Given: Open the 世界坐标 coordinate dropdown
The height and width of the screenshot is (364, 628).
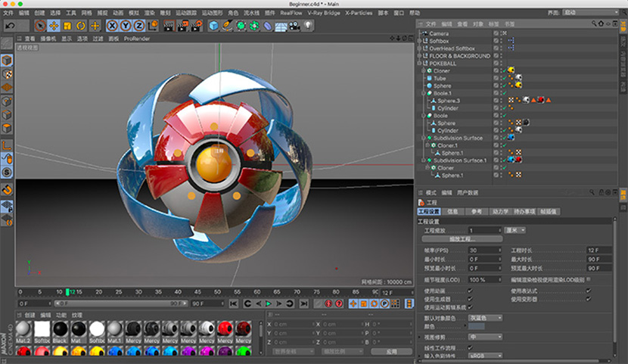Looking at the screenshot, I should [294, 351].
